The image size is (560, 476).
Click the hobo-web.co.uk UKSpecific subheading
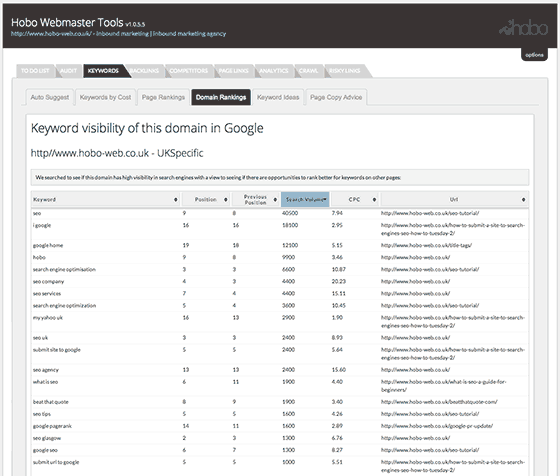[x=117, y=153]
